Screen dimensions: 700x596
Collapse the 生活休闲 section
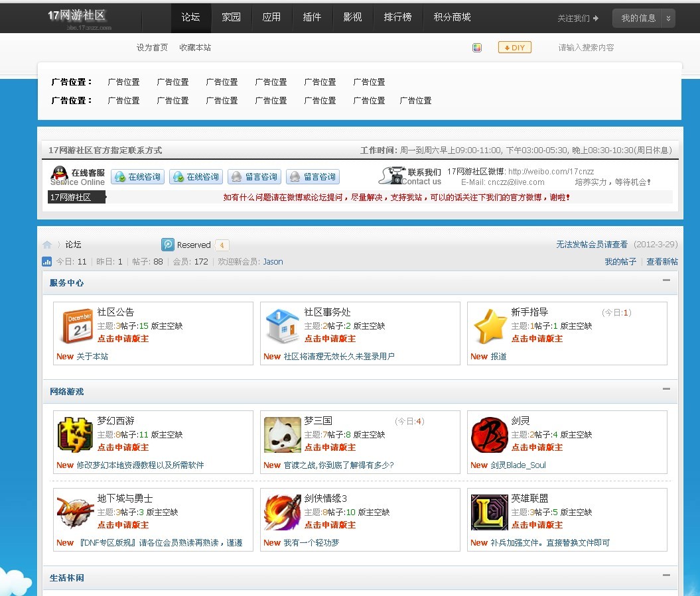click(666, 575)
